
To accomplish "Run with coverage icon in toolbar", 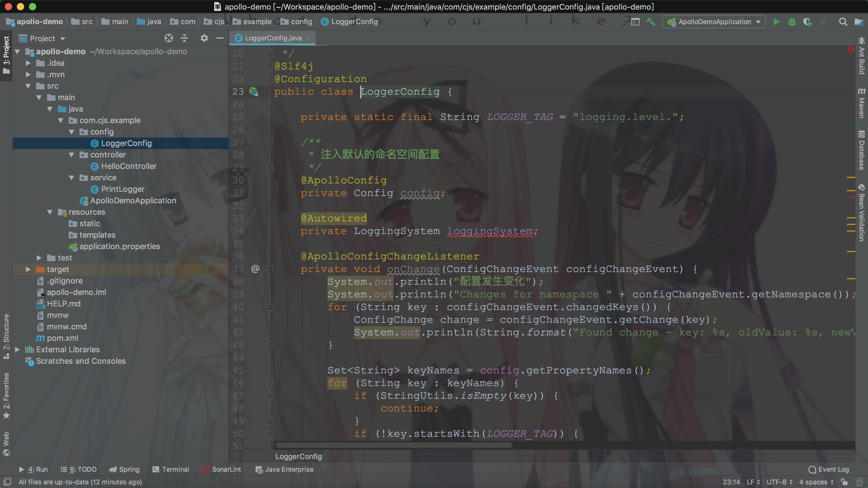I will 807,22.
